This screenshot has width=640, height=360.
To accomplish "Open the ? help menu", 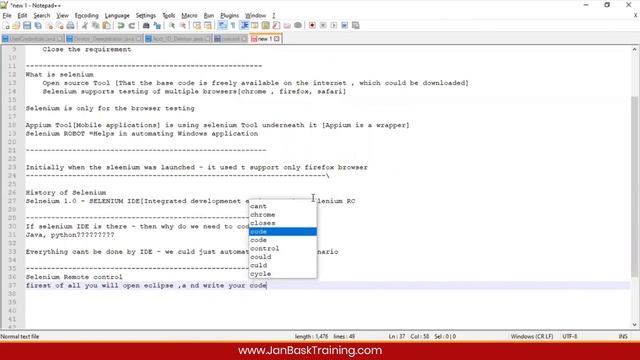I will [273, 16].
